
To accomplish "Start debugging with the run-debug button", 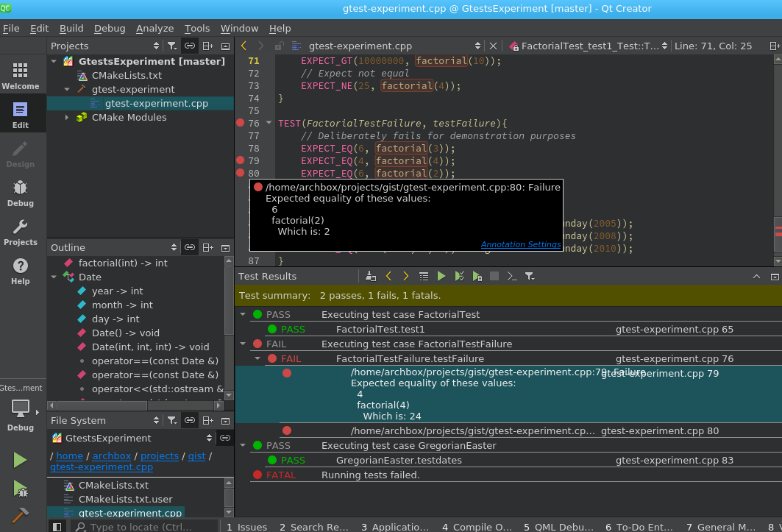I will point(20,488).
